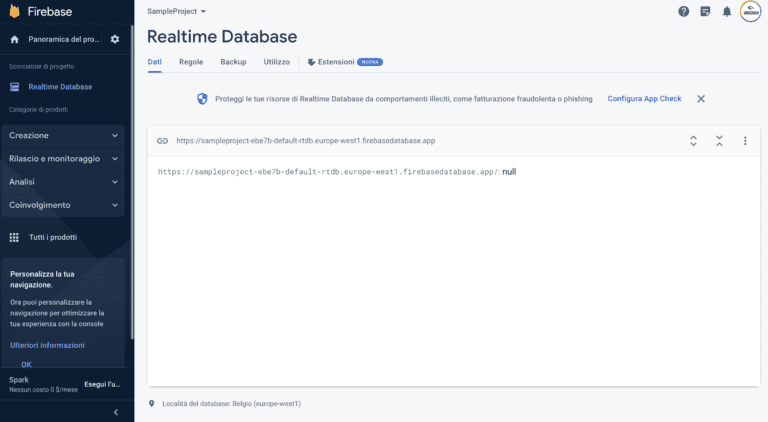Viewport: 768px width, 422px height.
Task: Dismiss the App Check banner
Action: (x=701, y=99)
